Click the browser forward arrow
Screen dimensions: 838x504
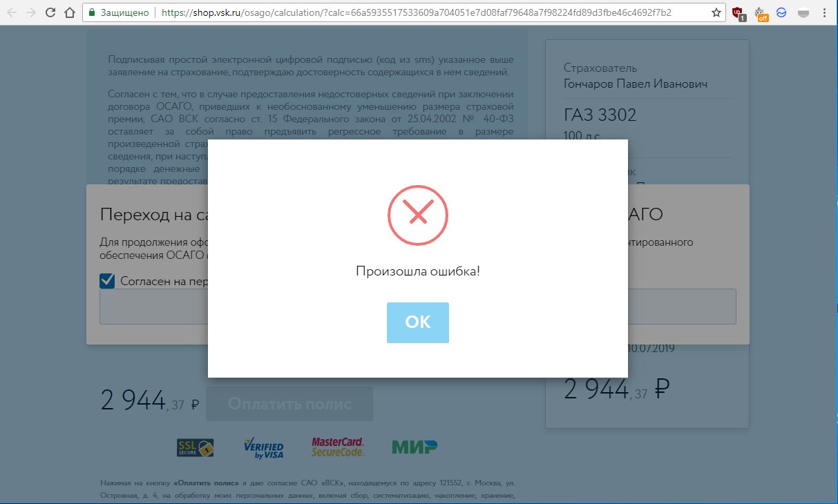[30, 12]
